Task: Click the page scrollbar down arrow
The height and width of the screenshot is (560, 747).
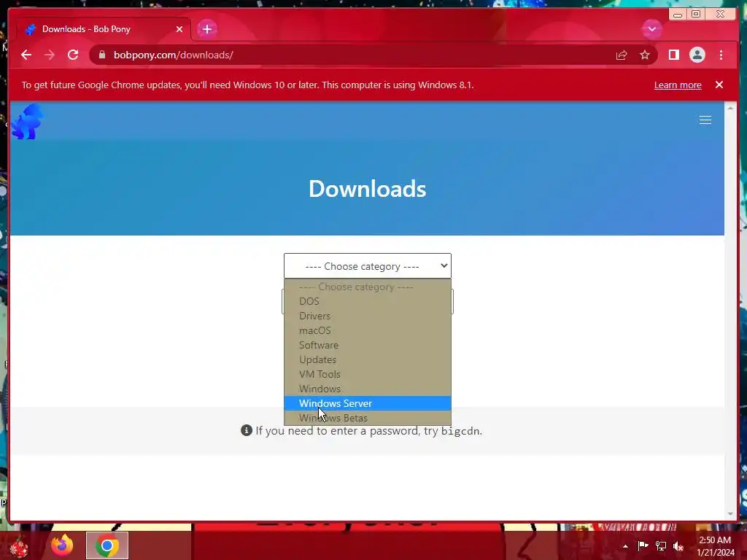Action: click(x=730, y=514)
